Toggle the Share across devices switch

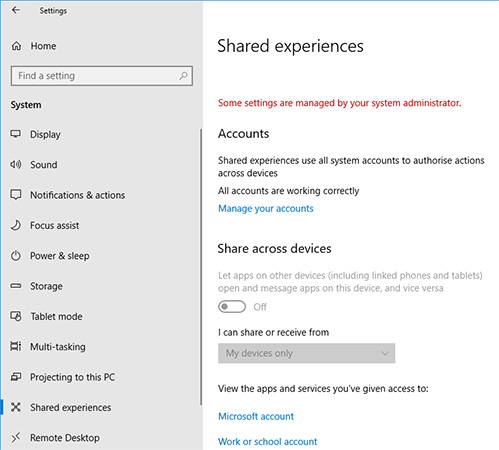(x=232, y=307)
